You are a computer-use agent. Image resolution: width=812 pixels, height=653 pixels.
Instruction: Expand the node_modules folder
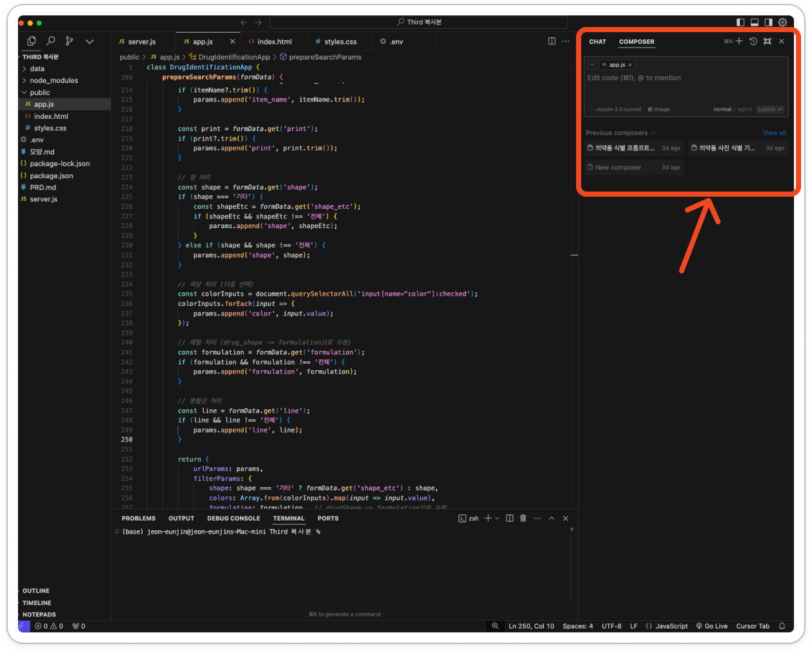coord(53,80)
